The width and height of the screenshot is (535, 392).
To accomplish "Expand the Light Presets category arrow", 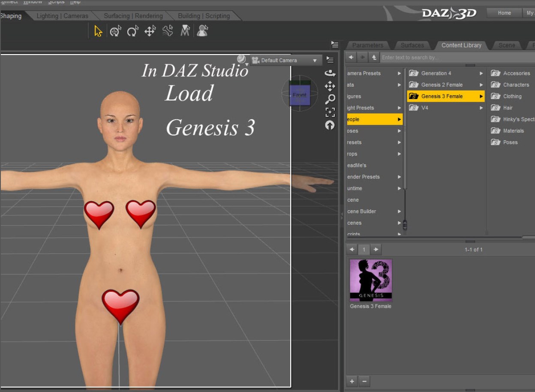I will pos(399,108).
